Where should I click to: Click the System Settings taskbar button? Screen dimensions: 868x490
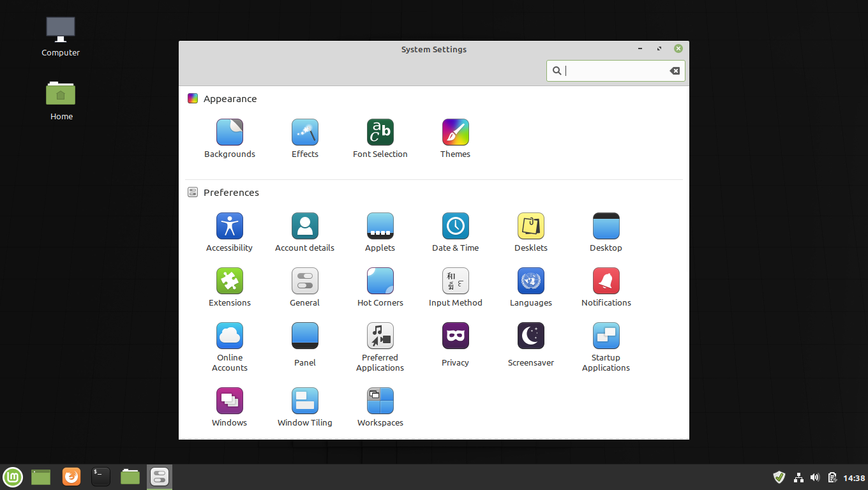[x=160, y=477]
